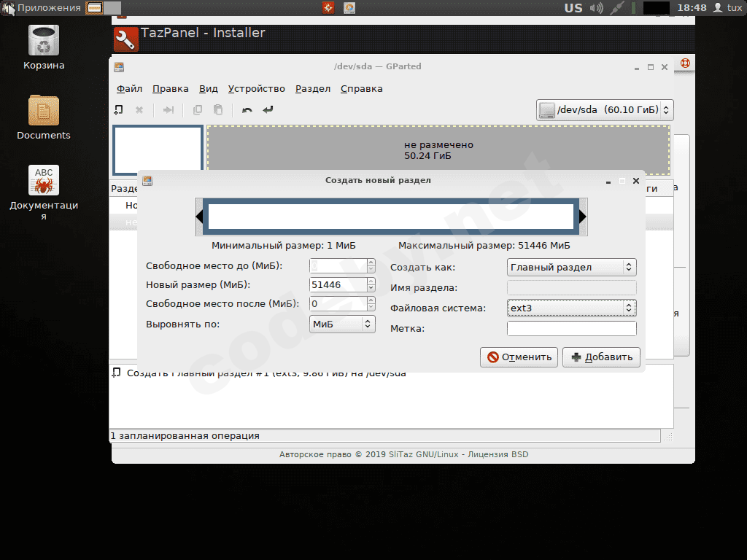Click the Отменить button
This screenshot has height=560, width=747.
coord(519,357)
